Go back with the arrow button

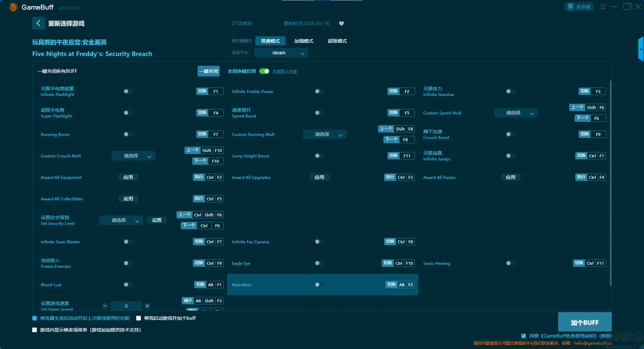tap(38, 23)
